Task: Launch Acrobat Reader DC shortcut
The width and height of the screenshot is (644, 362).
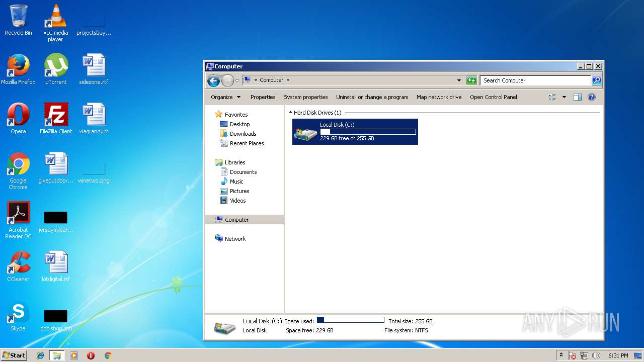Action: [18, 220]
